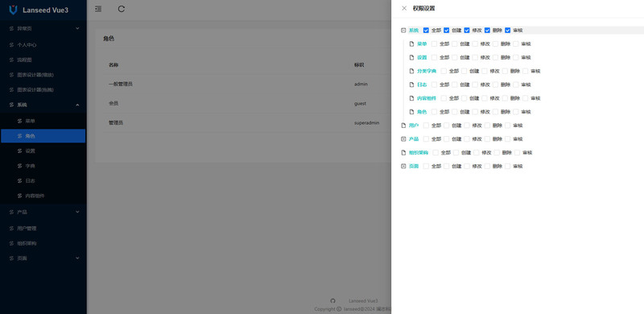
Task: Collapse the 系统 tree node
Action: (x=403, y=31)
